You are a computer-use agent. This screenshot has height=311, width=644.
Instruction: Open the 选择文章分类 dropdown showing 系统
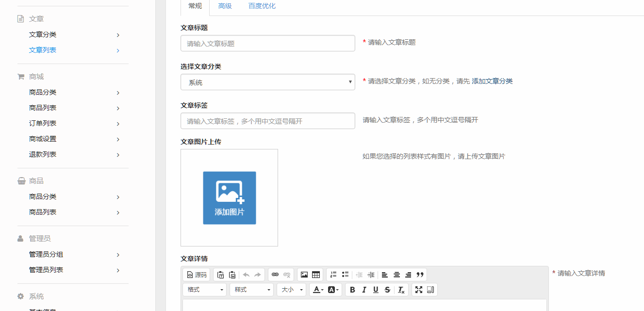[x=267, y=82]
